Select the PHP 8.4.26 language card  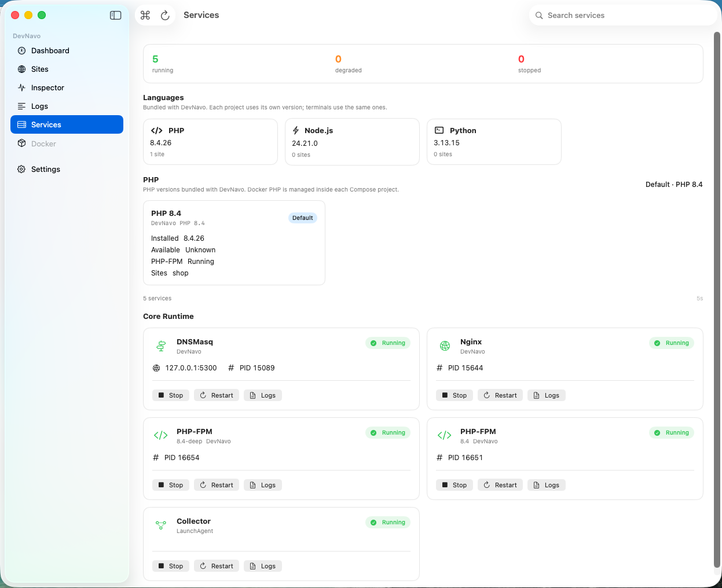[210, 142]
